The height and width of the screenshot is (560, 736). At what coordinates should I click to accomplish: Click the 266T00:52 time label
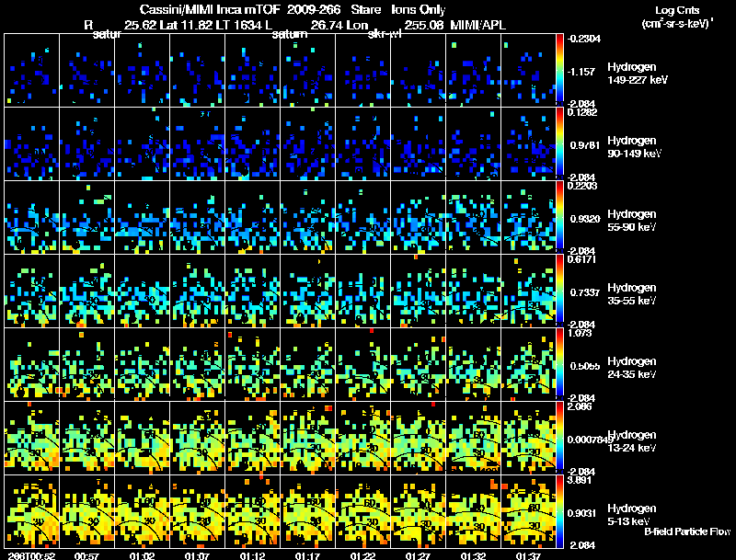pos(31,555)
